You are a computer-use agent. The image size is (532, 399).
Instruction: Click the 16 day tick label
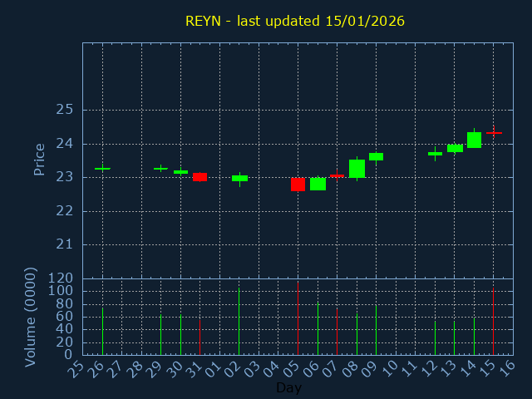pyautogui.click(x=507, y=367)
